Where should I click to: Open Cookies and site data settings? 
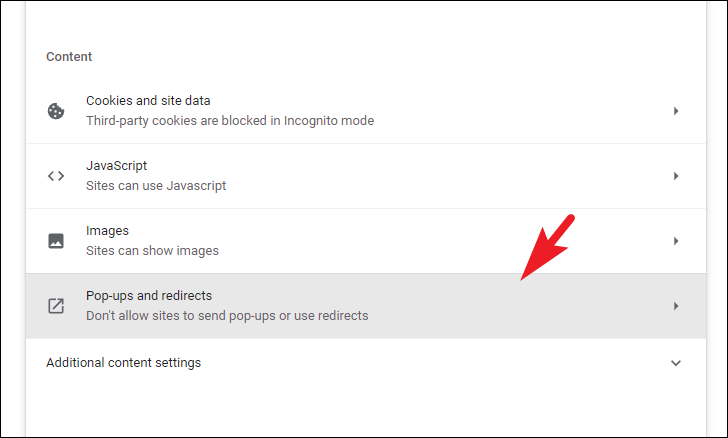click(x=366, y=111)
